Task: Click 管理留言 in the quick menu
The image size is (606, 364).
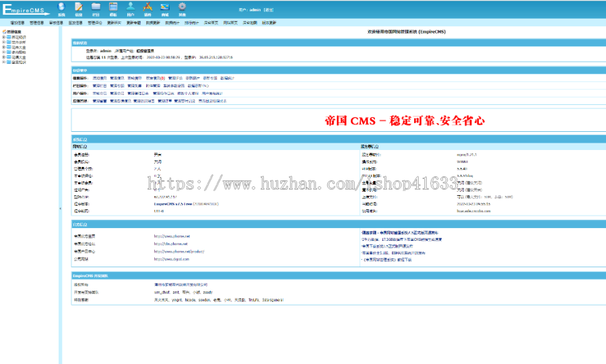Action: coord(100,101)
